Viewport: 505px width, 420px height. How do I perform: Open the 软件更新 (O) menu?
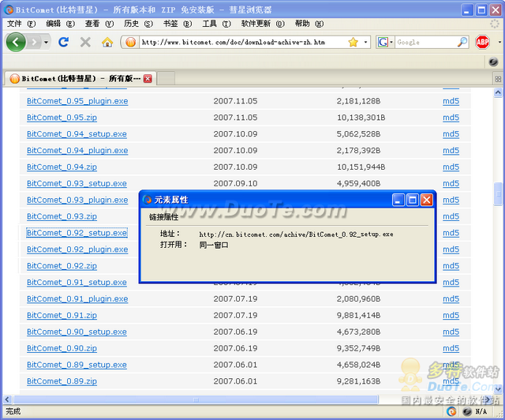point(263,24)
